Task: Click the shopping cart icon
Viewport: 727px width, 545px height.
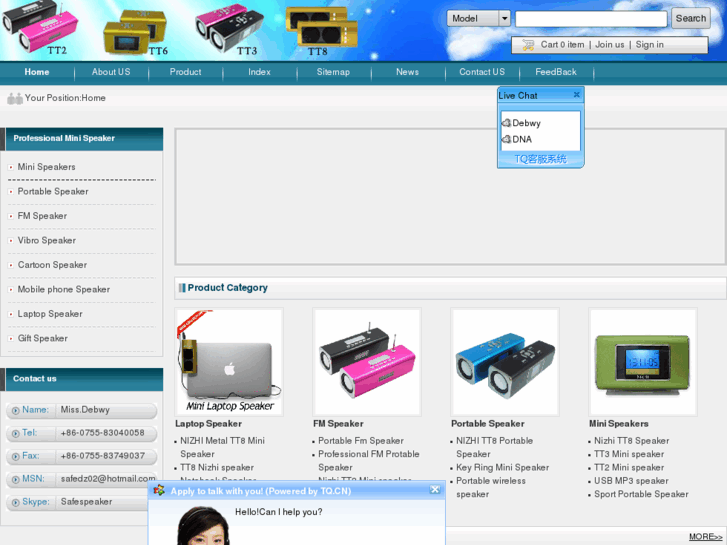Action: 528,45
